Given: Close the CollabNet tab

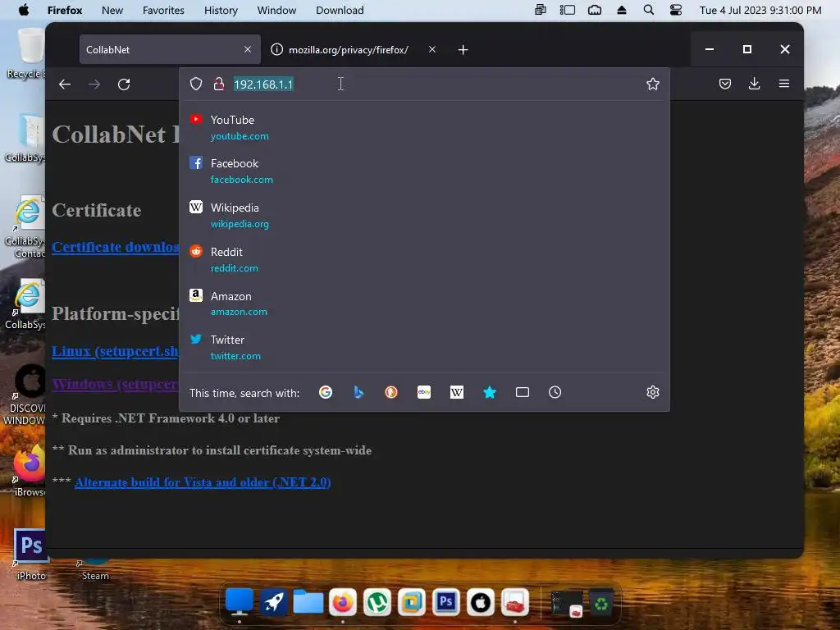Looking at the screenshot, I should [248, 49].
